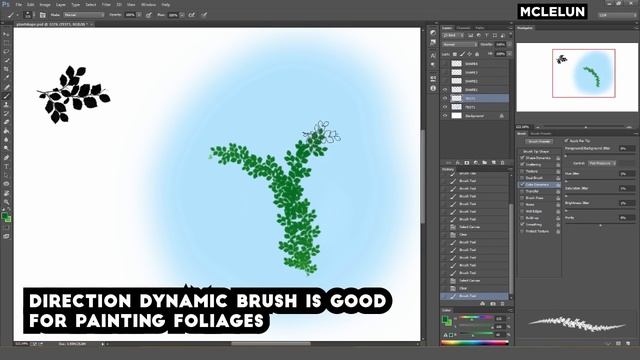Delete current state in History panel

tap(502, 304)
